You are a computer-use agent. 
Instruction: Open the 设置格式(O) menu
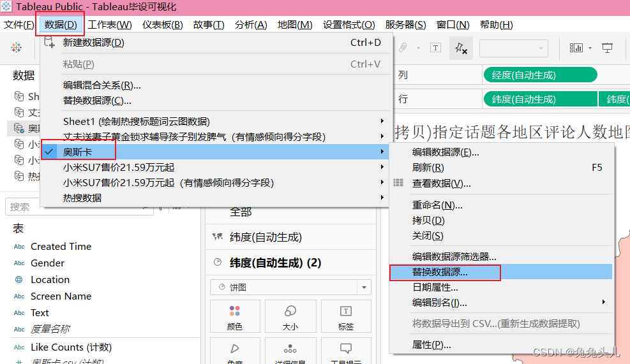point(349,25)
